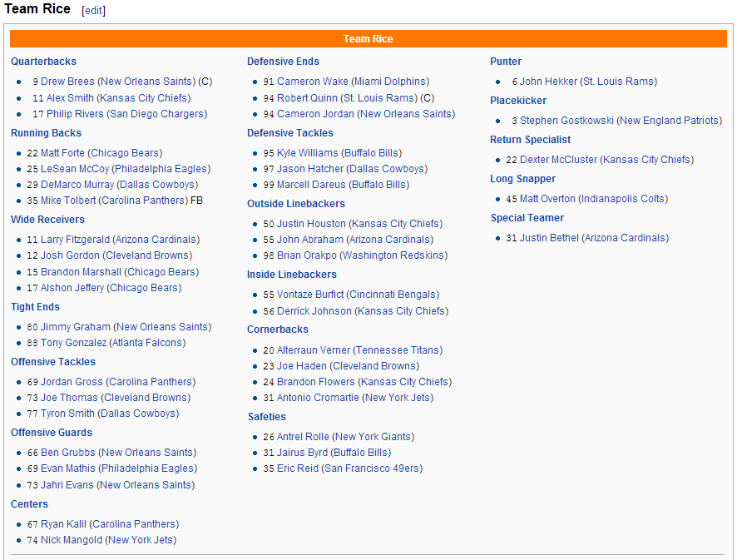Open Philip Rivers player link

[x=75, y=114]
